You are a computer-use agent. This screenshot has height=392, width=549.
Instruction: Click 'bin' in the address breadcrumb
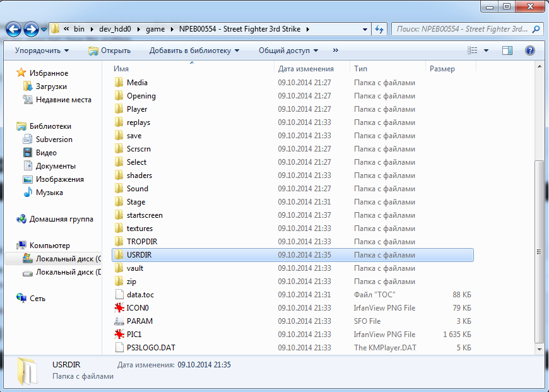pos(79,29)
